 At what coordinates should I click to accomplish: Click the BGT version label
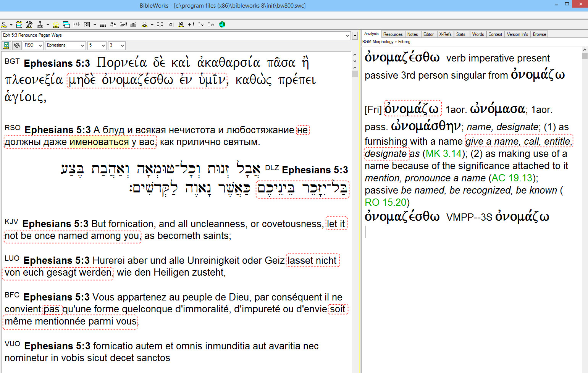[x=12, y=61]
